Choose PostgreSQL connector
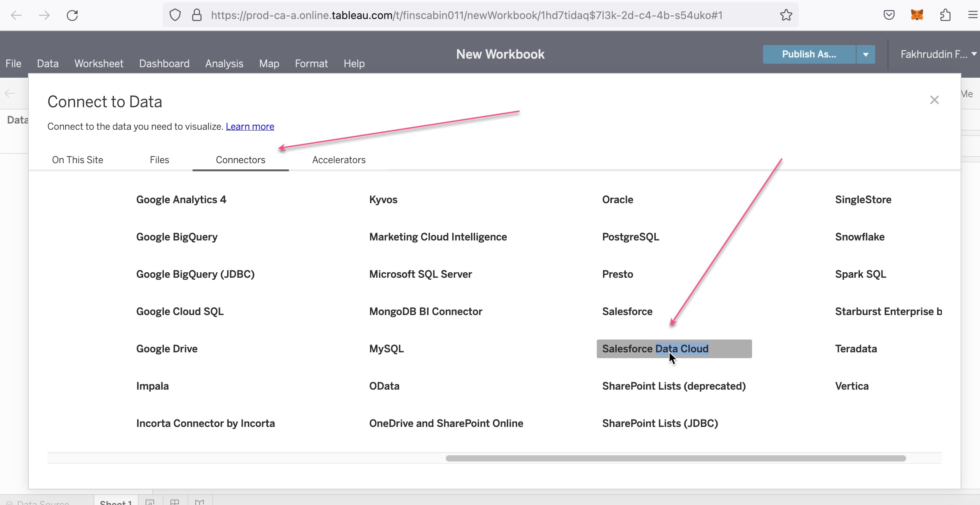 (x=631, y=237)
